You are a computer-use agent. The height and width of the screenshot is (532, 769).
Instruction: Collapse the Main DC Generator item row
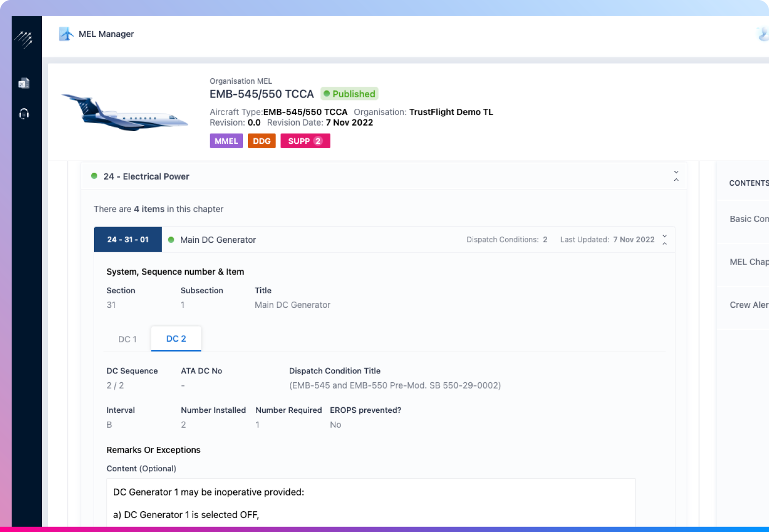pyautogui.click(x=664, y=240)
